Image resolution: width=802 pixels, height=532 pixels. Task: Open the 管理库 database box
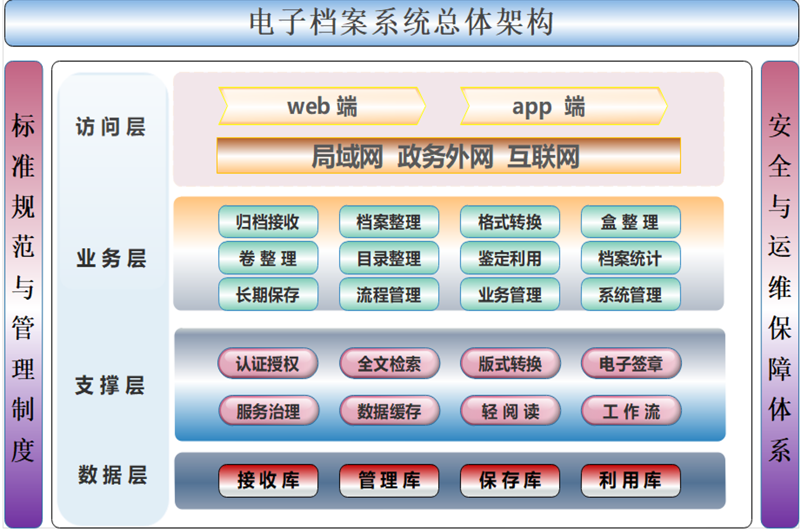pyautogui.click(x=389, y=480)
